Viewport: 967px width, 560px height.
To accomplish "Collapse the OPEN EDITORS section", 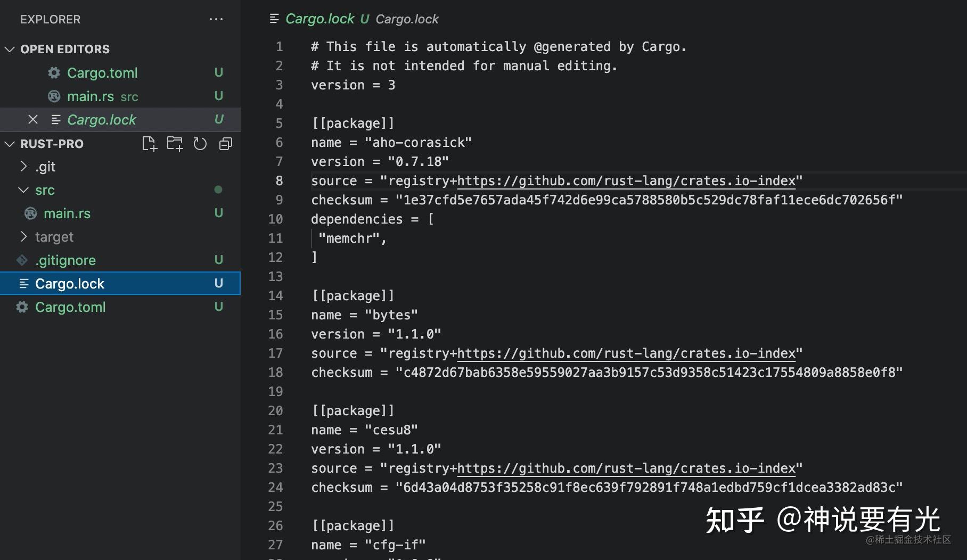I will click(9, 49).
